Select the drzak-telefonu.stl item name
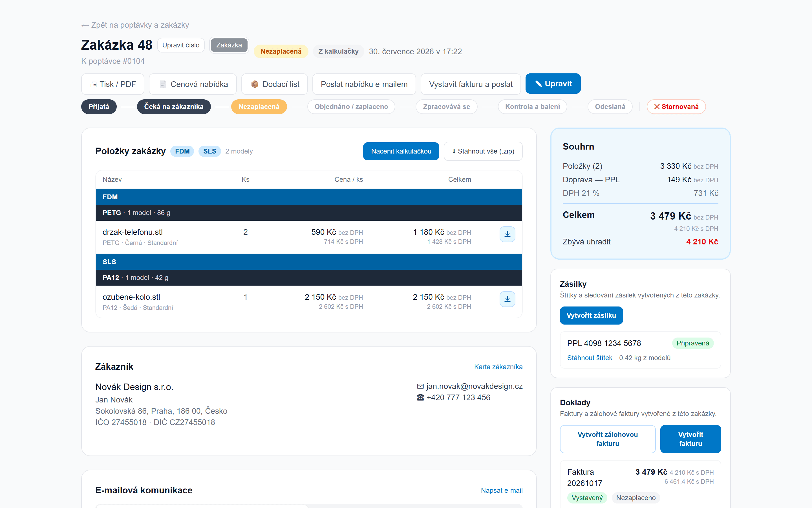This screenshot has width=812, height=508. click(133, 232)
